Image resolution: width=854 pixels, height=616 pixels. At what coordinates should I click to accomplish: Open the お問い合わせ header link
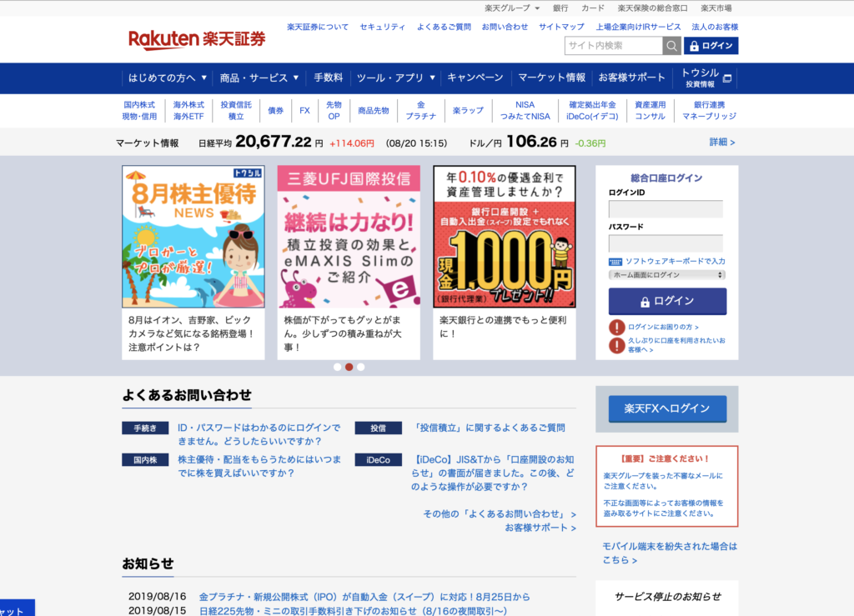coord(505,27)
